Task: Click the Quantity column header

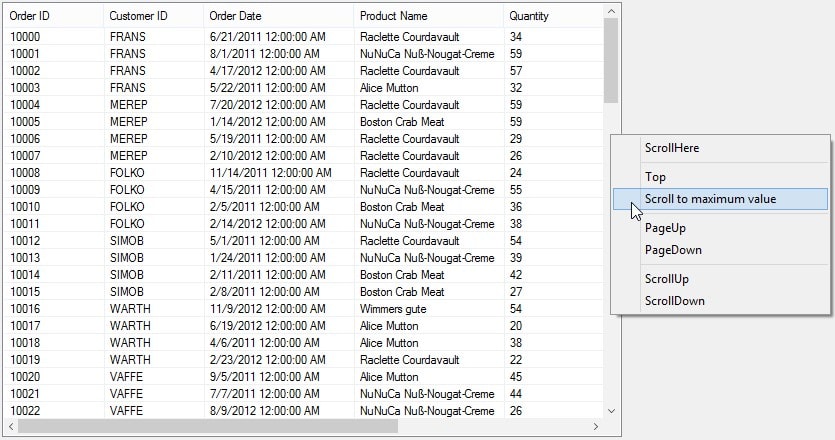Action: pyautogui.click(x=554, y=16)
